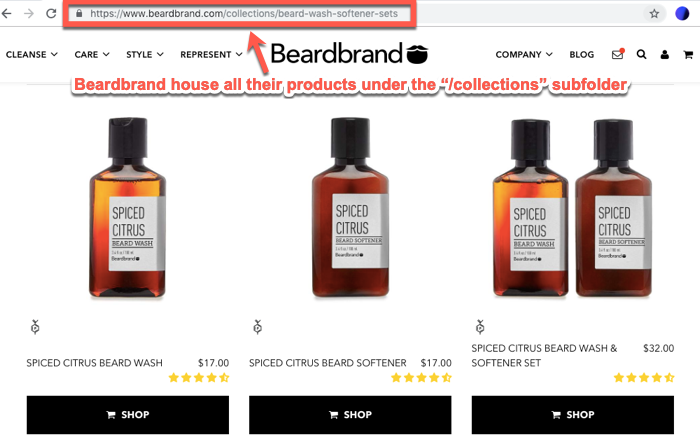
Task: Click the Spiced Citrus Beard Softener bottle image
Action: click(350, 209)
